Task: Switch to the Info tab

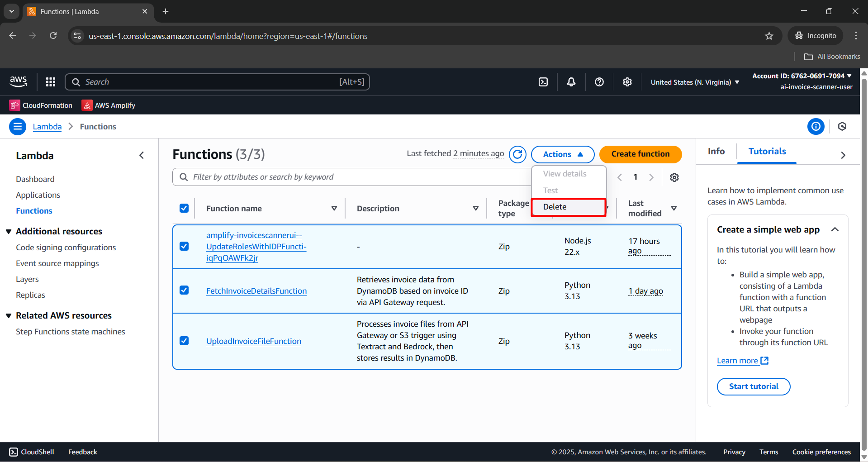Action: [716, 152]
